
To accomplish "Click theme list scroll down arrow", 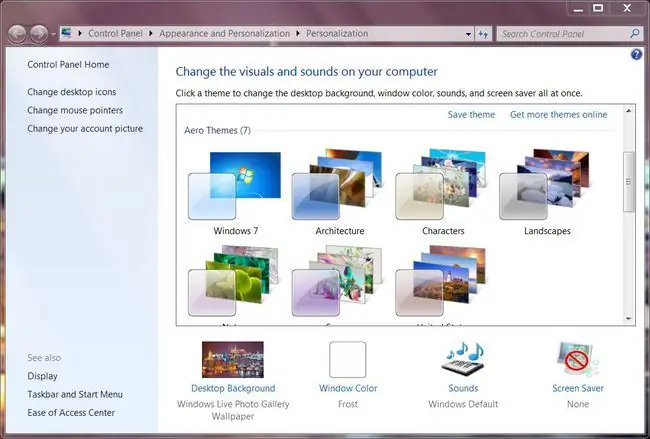I will click(628, 319).
